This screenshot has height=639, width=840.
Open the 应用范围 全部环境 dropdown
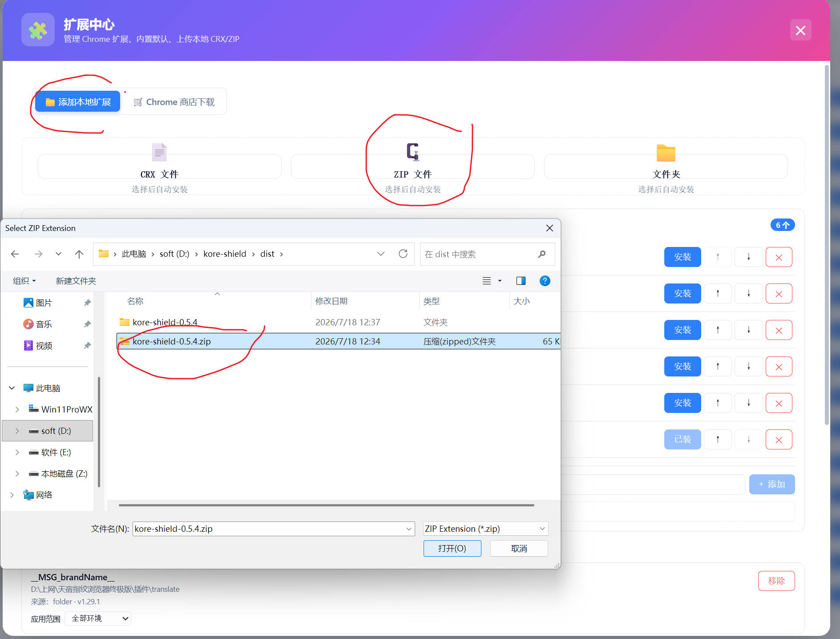(98, 619)
